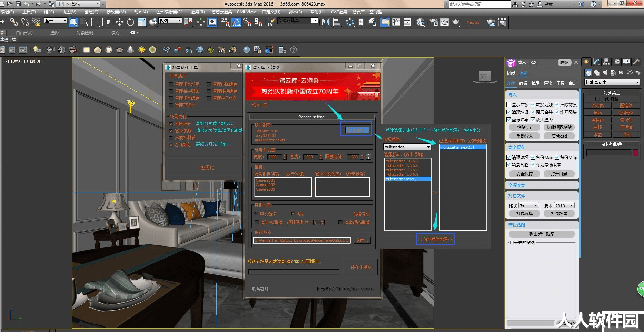
Task: Click 列出丢失贴图 button
Action: point(542,234)
